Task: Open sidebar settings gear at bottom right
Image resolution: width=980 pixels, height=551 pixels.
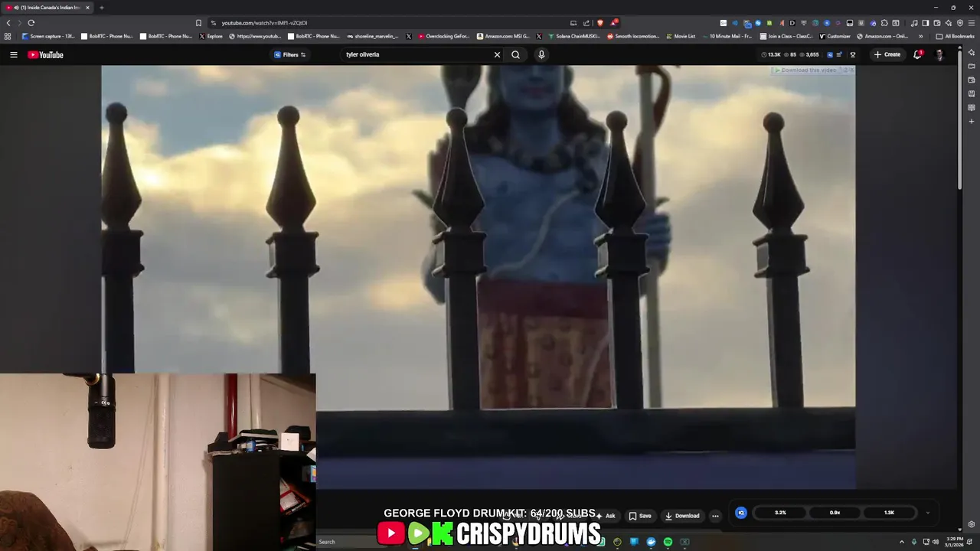Action: (x=971, y=524)
